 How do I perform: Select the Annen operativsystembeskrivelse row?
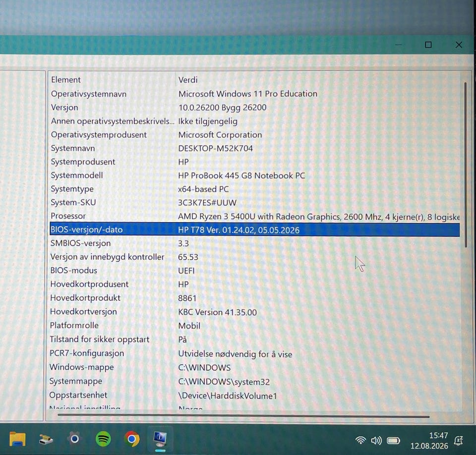click(255, 121)
